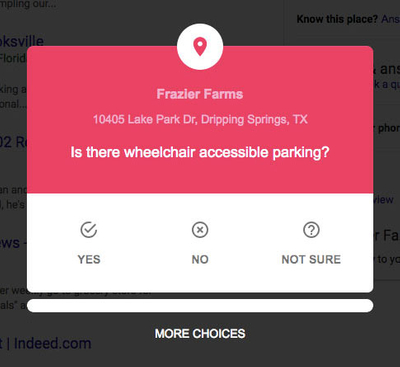Image resolution: width=400 pixels, height=367 pixels.
Task: Answer YES to wheelchair parking question
Action: coord(89,259)
